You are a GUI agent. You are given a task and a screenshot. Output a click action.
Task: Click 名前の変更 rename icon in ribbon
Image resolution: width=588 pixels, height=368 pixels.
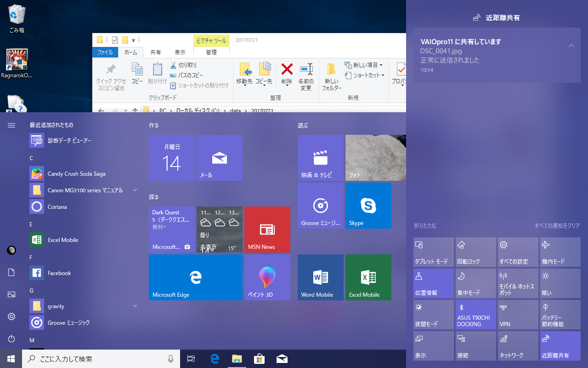[x=306, y=77]
